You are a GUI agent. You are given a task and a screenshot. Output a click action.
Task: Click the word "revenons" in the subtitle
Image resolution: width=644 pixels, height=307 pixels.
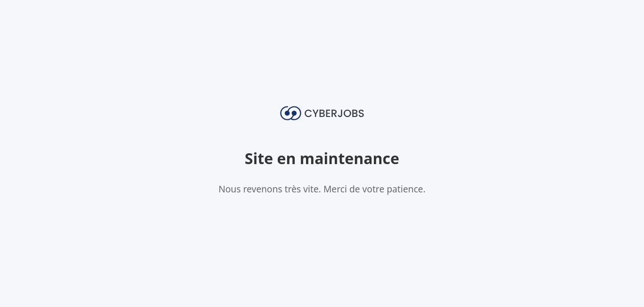pyautogui.click(x=263, y=190)
